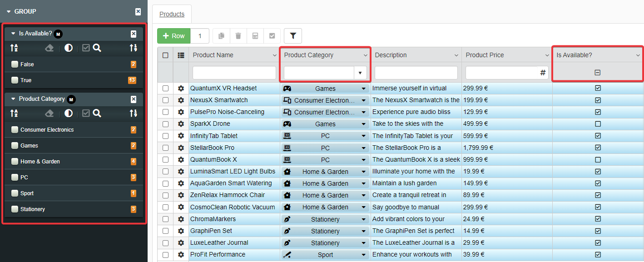Click the copy rows icon in the toolbar
This screenshot has height=262, width=644.
pyautogui.click(x=221, y=36)
